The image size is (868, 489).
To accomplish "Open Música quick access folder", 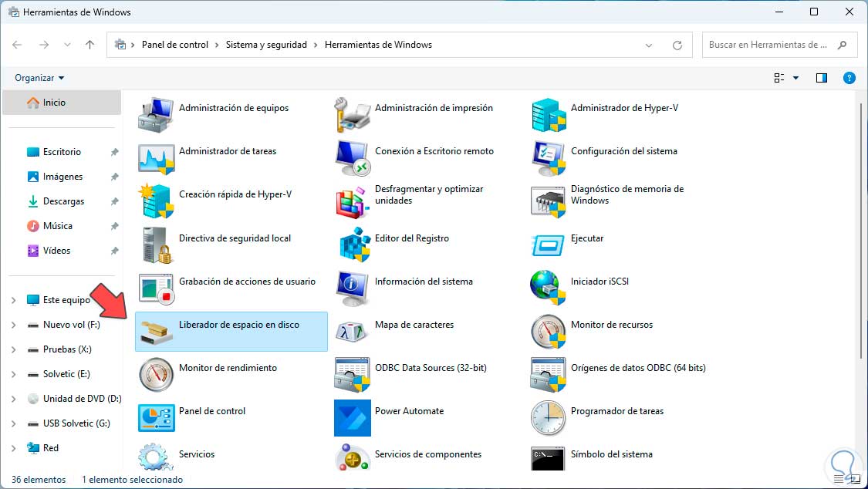I will pos(58,226).
